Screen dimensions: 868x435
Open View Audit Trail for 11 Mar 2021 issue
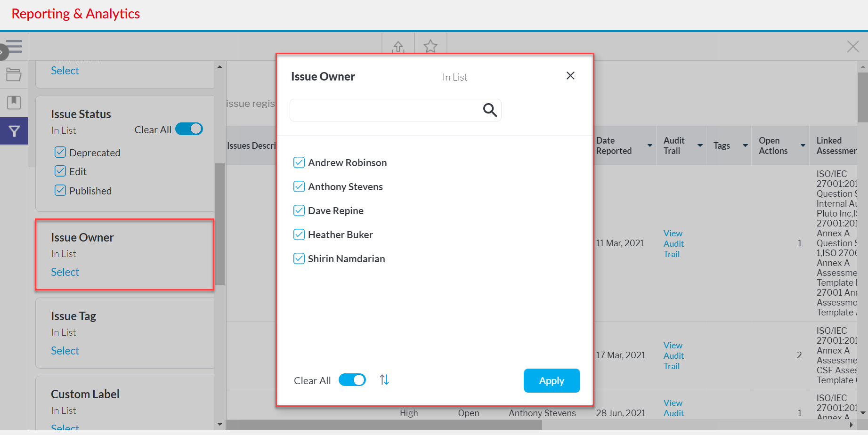pyautogui.click(x=673, y=243)
